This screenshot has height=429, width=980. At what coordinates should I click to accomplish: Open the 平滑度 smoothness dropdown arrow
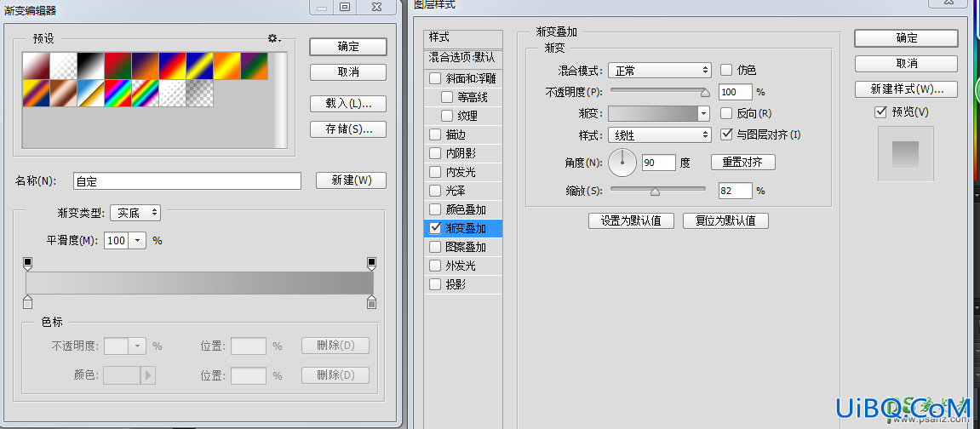coord(137,240)
